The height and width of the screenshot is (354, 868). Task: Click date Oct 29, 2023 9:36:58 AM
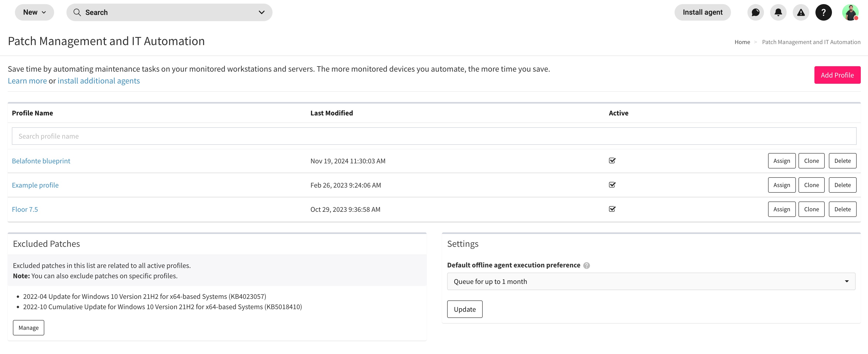pyautogui.click(x=345, y=209)
